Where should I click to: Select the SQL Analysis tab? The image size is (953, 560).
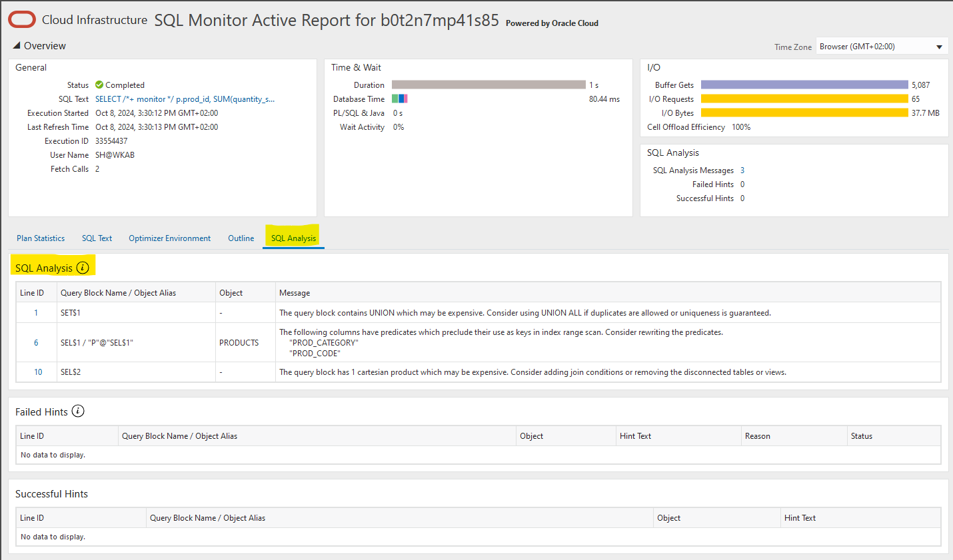pyautogui.click(x=293, y=238)
